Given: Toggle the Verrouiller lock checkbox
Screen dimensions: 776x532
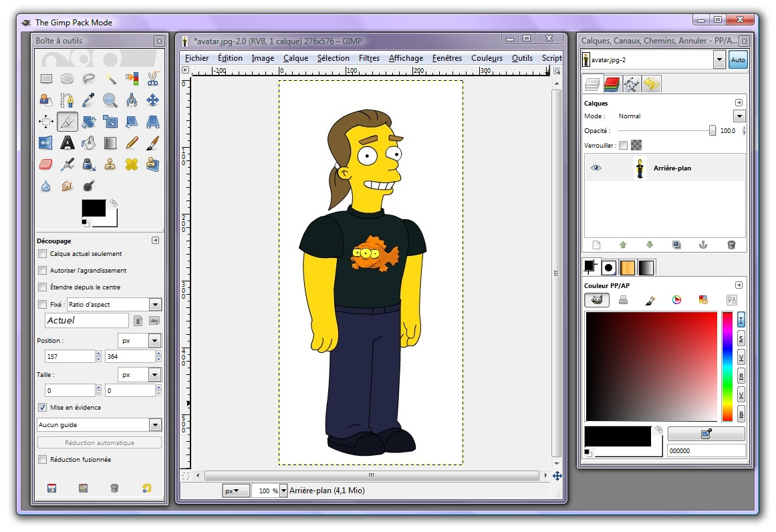Looking at the screenshot, I should pyautogui.click(x=624, y=146).
